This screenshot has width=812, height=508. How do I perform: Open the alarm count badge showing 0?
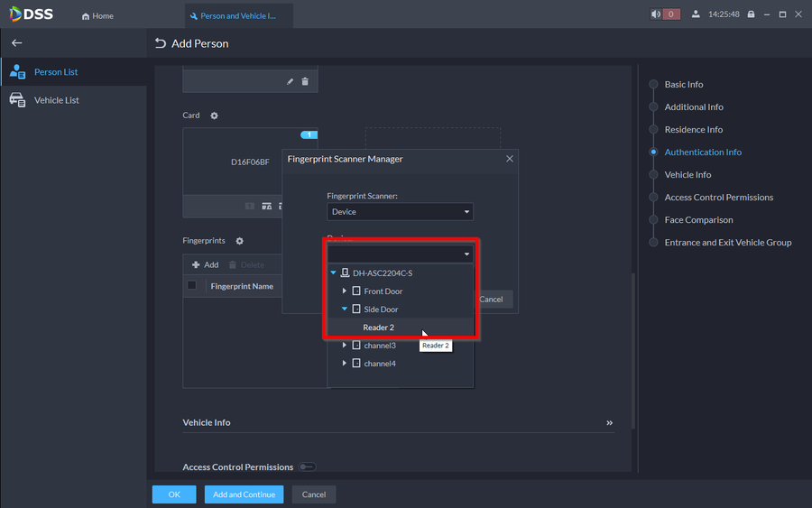pyautogui.click(x=671, y=14)
